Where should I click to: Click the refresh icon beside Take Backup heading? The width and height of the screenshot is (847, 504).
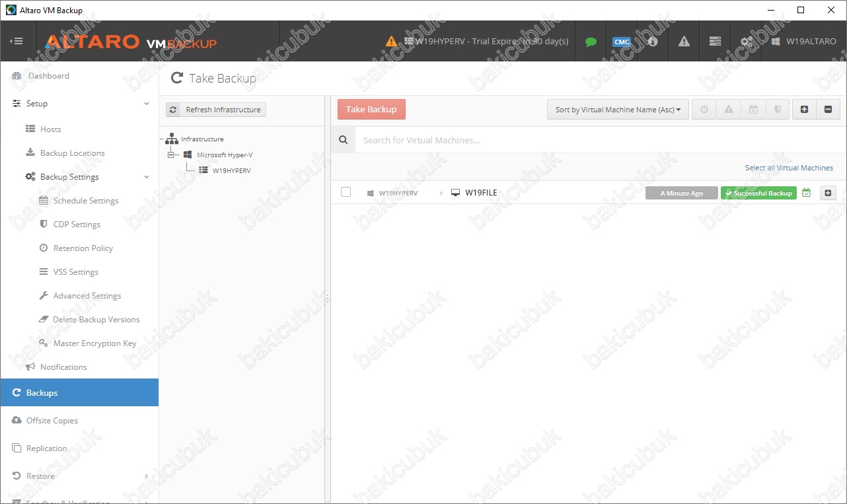click(176, 78)
